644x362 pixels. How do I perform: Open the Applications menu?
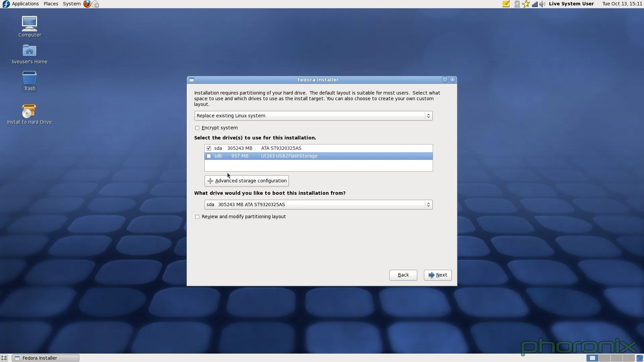pos(25,4)
